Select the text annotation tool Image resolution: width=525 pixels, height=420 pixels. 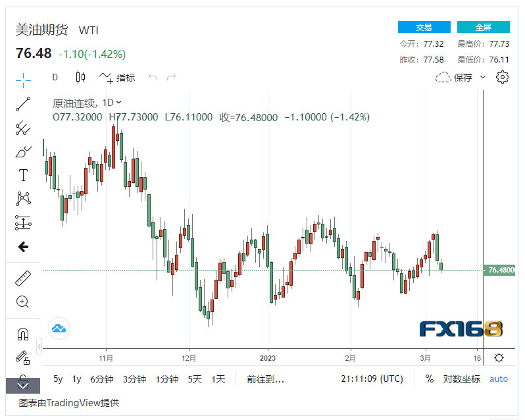23,175
